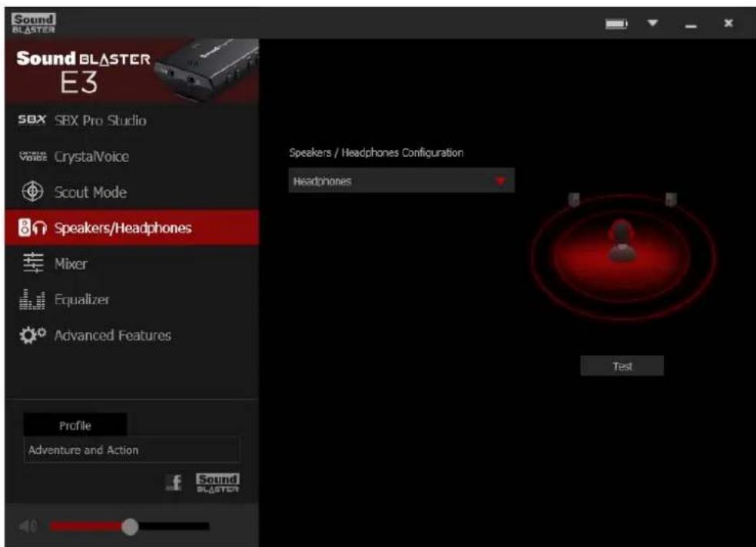This screenshot has height=547, width=756.
Task: Click the Profile button
Action: tap(75, 425)
